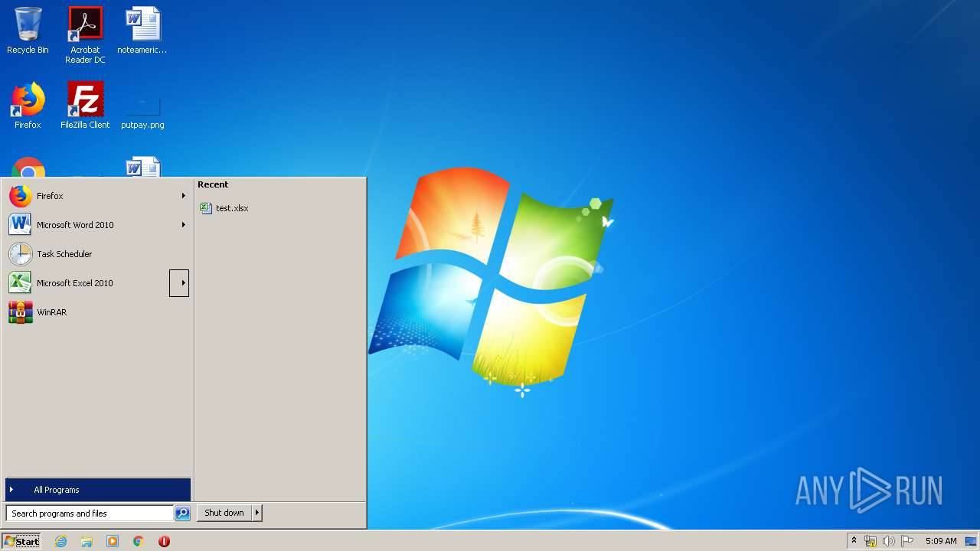Open Windows Media Player from taskbar
Screen dimensions: 980x551
pos(113,541)
